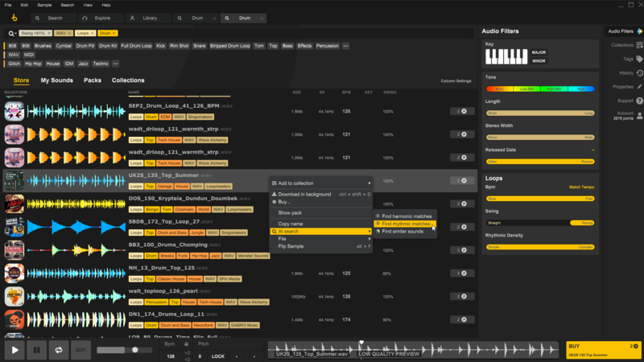Viewport: 644px width, 362px height.
Task: Expand the File submenu in context menu
Action: 320,239
